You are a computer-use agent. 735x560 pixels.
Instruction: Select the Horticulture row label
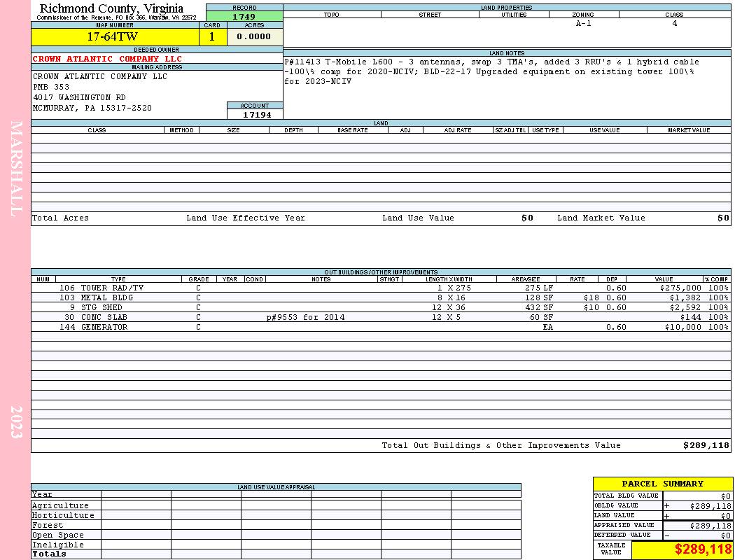click(x=63, y=515)
